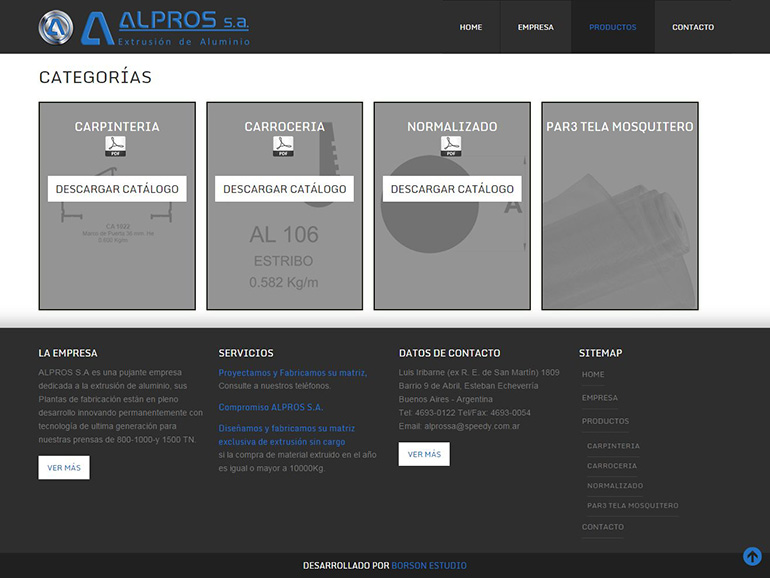Open the HOME menu item in header
The width and height of the screenshot is (770, 578).
pos(470,27)
